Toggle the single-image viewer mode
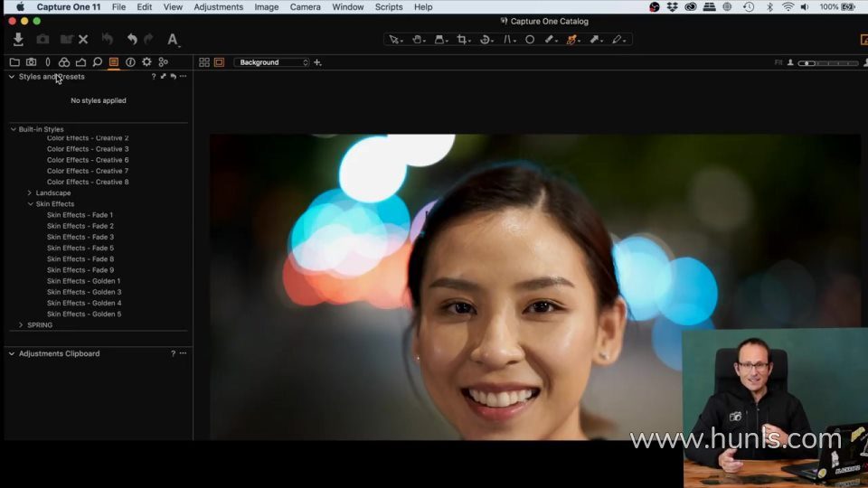This screenshot has height=488, width=868. pyautogui.click(x=219, y=62)
